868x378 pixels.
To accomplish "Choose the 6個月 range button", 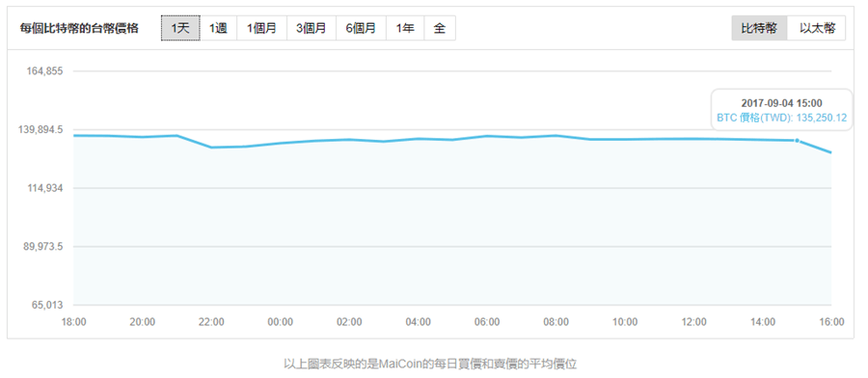I will pyautogui.click(x=361, y=28).
